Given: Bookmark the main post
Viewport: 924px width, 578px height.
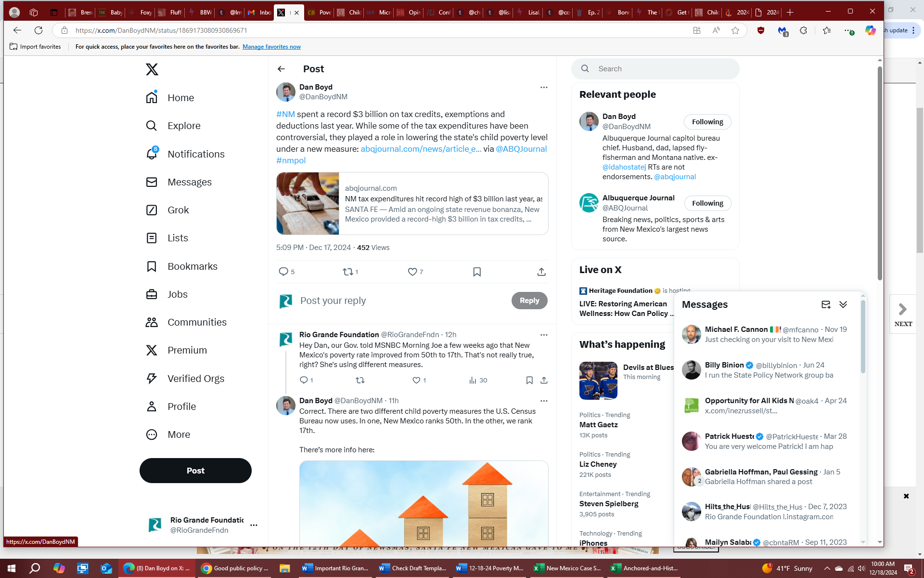Looking at the screenshot, I should click(x=476, y=272).
